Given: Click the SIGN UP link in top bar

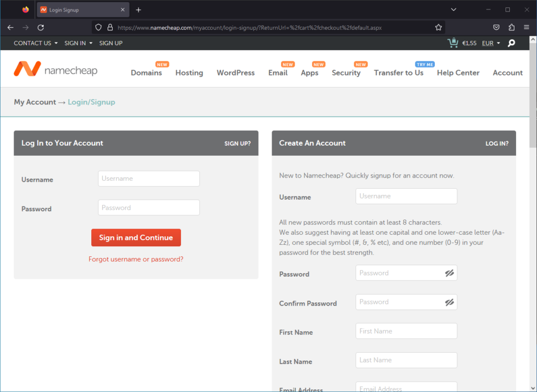Looking at the screenshot, I should [x=111, y=43].
